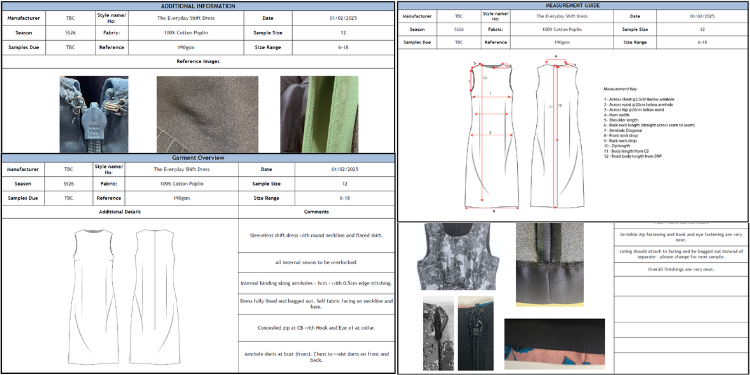Click Season value SS26 in Garment Overview table

coord(69,184)
